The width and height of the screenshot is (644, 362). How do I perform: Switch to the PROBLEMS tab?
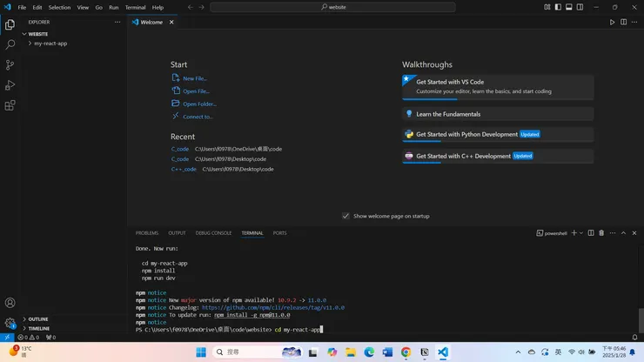pos(147,233)
